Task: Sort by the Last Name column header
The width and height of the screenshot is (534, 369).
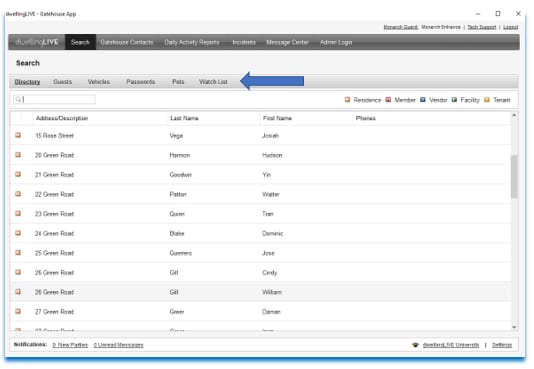Action: [184, 118]
